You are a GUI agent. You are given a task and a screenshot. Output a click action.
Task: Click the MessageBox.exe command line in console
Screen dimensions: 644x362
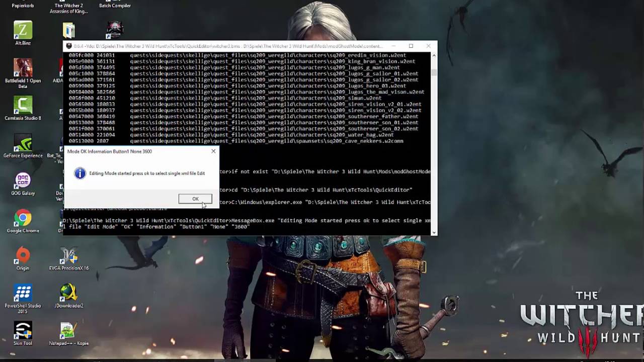point(247,224)
